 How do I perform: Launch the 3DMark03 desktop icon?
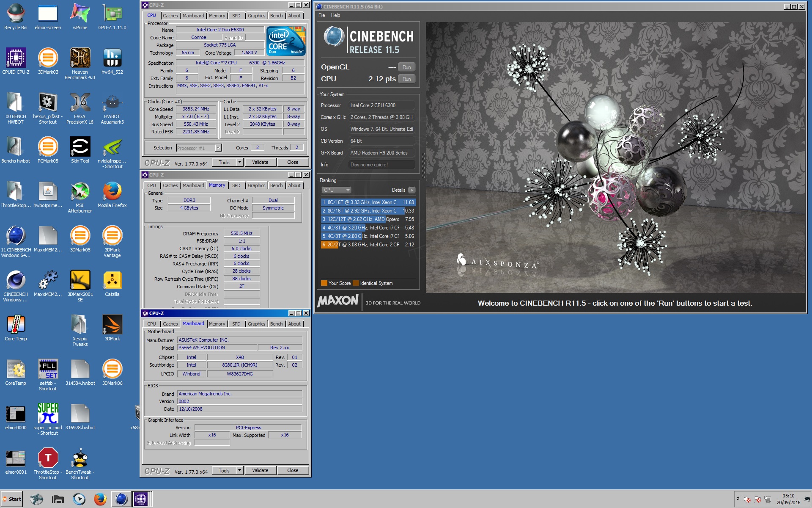48,61
